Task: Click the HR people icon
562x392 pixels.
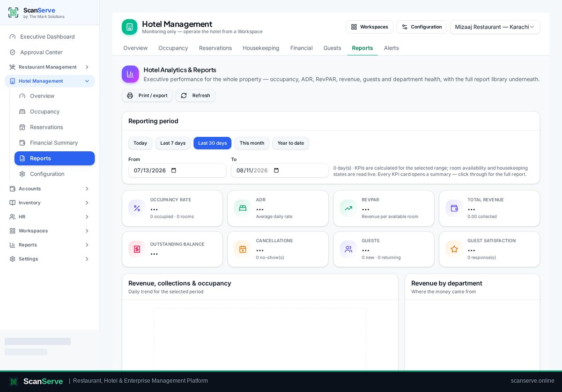Action: pos(13,217)
